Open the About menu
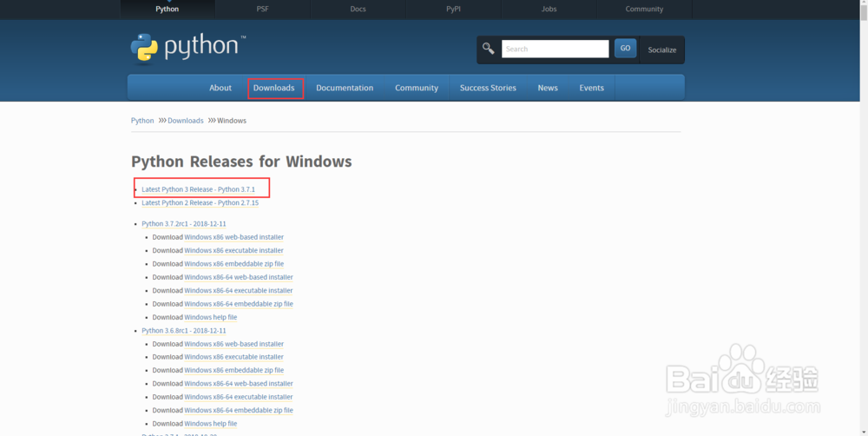The width and height of the screenshot is (868, 436). coord(220,88)
